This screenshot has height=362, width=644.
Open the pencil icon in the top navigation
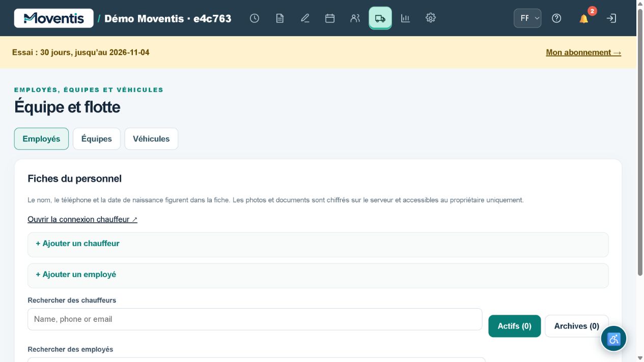[305, 18]
